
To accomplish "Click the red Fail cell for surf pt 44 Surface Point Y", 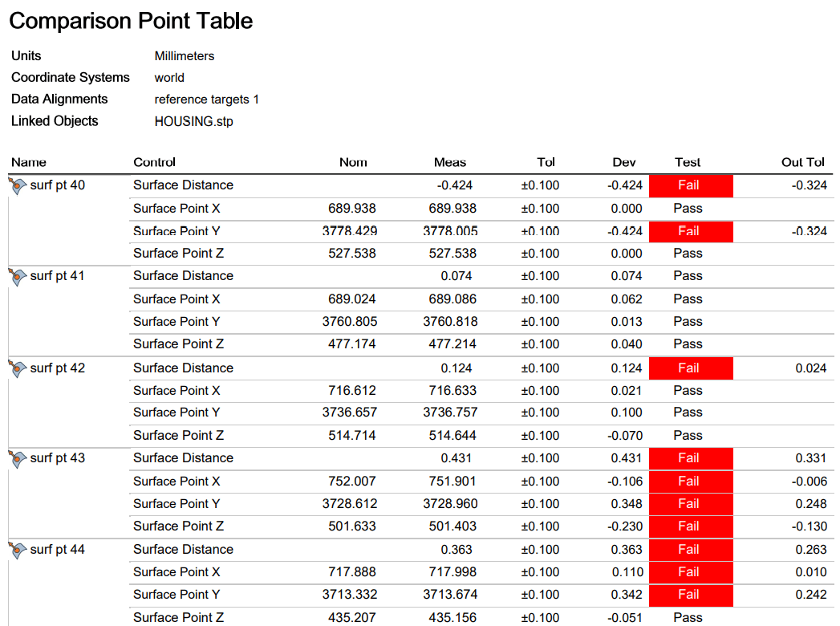I will point(691,595).
